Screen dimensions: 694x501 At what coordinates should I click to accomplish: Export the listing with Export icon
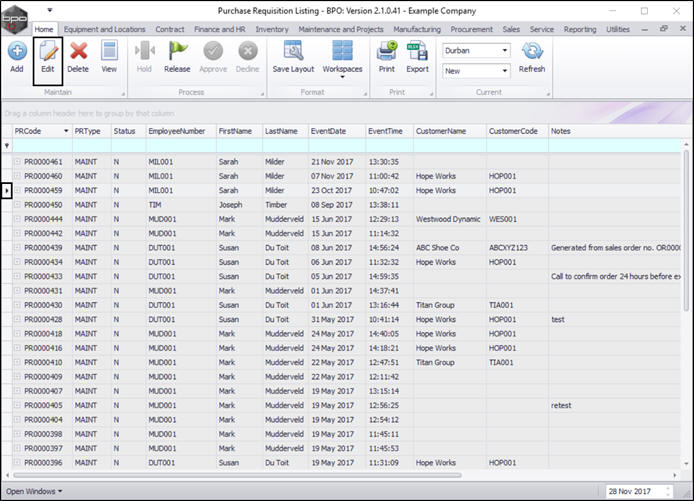point(417,56)
